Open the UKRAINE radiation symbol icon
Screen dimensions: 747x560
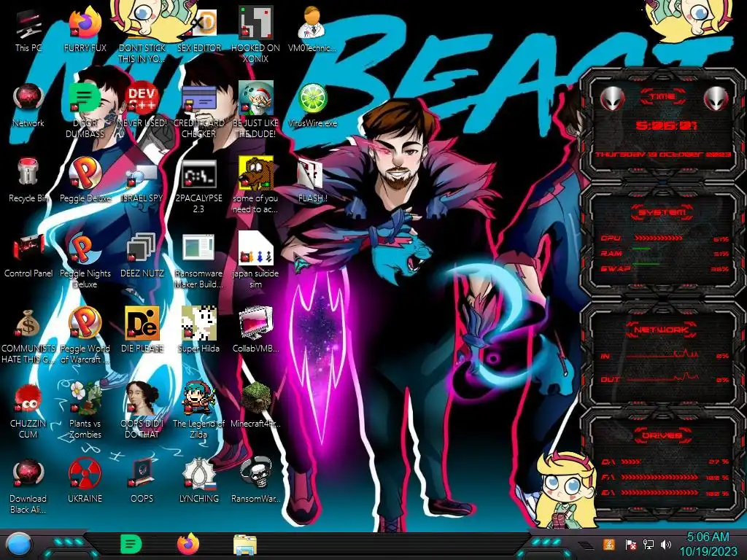point(85,481)
